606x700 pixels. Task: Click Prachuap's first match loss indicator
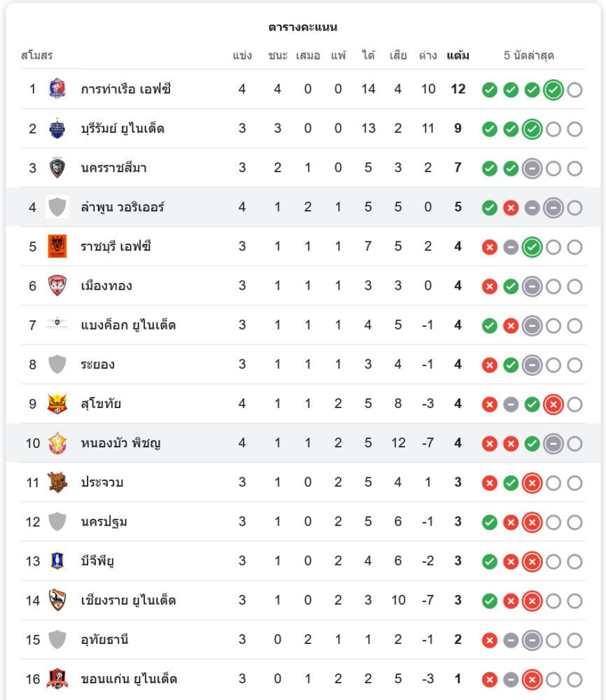coord(490,483)
